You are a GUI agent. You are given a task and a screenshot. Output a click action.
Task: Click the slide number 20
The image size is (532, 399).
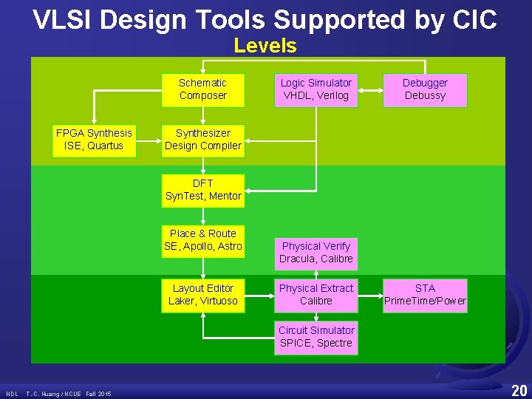[519, 391]
